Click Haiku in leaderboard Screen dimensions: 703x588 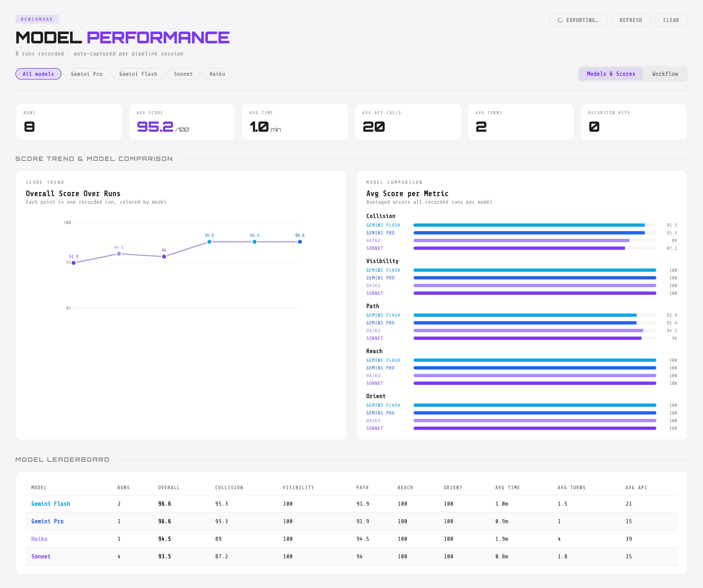click(x=39, y=539)
